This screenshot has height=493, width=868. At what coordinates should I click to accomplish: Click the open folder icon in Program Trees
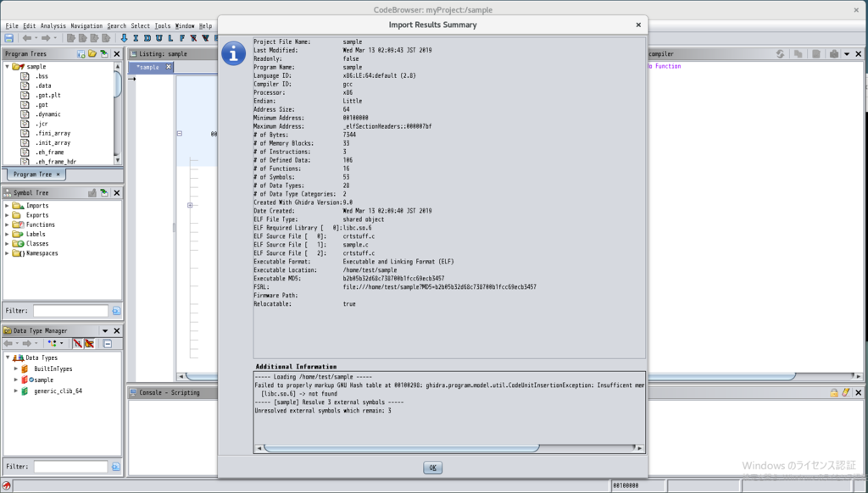click(92, 53)
